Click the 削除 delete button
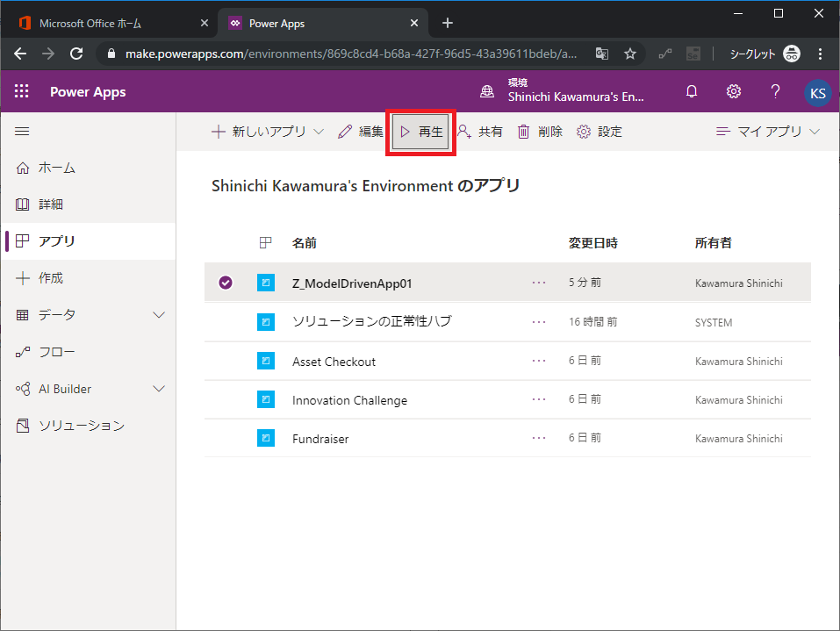The height and width of the screenshot is (631, 840). point(540,132)
